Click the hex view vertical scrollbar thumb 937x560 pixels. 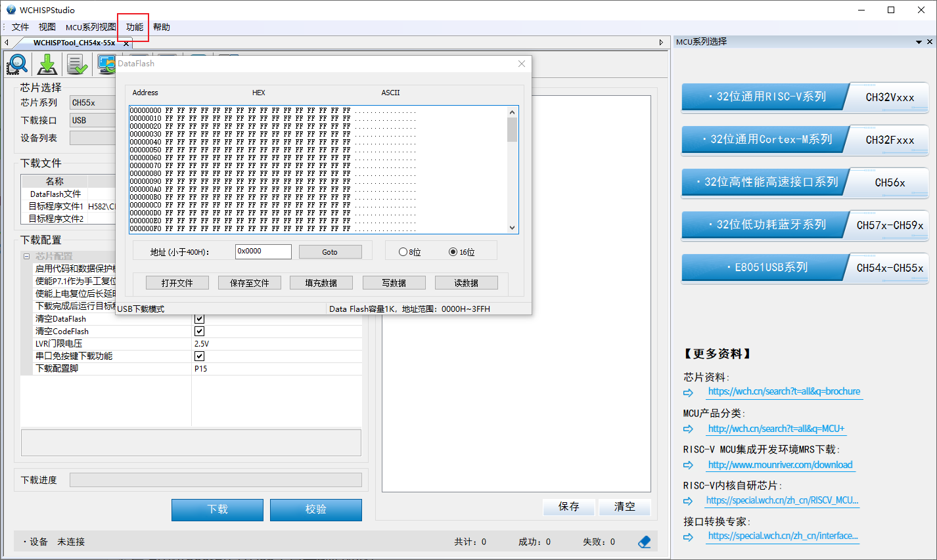click(x=513, y=129)
